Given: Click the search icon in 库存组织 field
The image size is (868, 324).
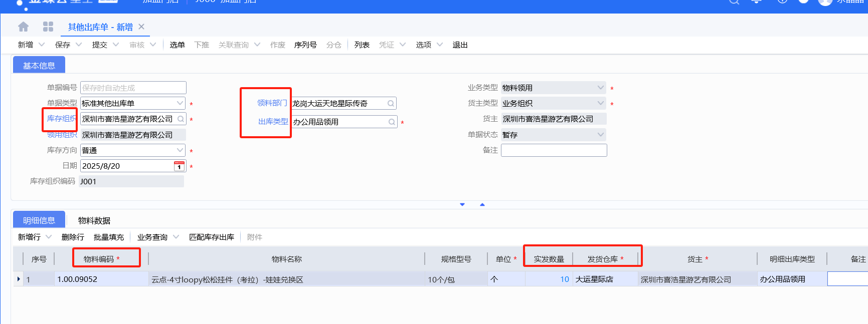Looking at the screenshot, I should pos(181,119).
